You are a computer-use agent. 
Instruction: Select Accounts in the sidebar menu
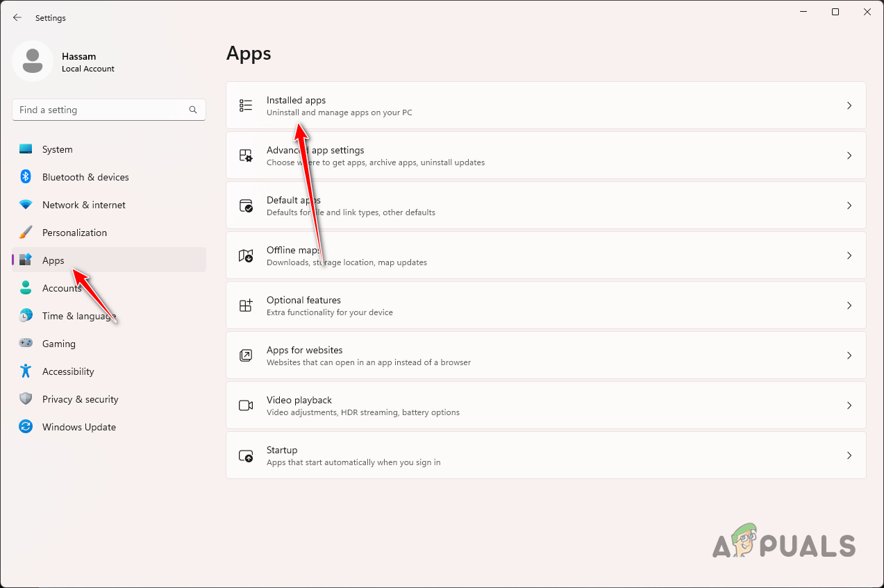pos(62,288)
